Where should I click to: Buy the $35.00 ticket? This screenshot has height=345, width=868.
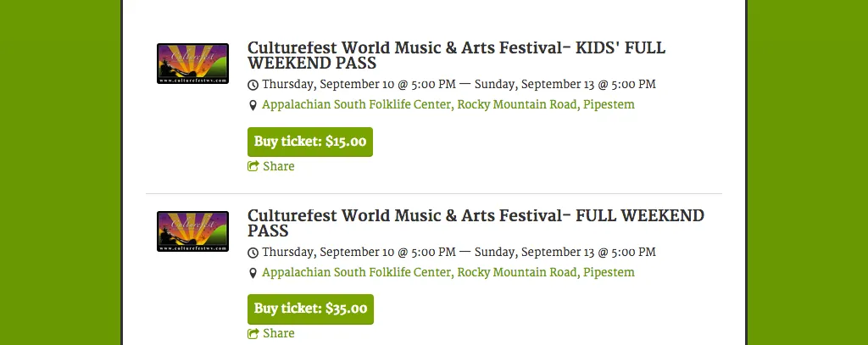pyautogui.click(x=310, y=309)
